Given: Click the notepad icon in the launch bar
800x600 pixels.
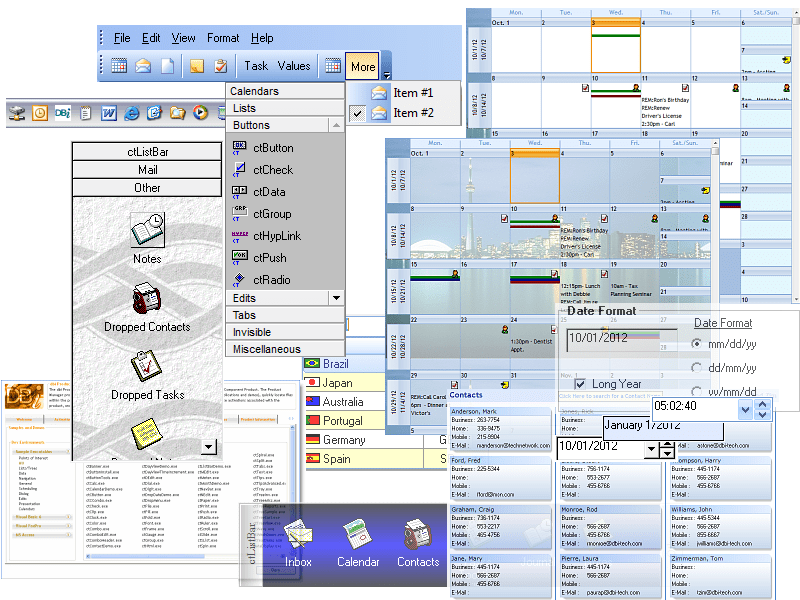Looking at the screenshot, I should [86, 113].
